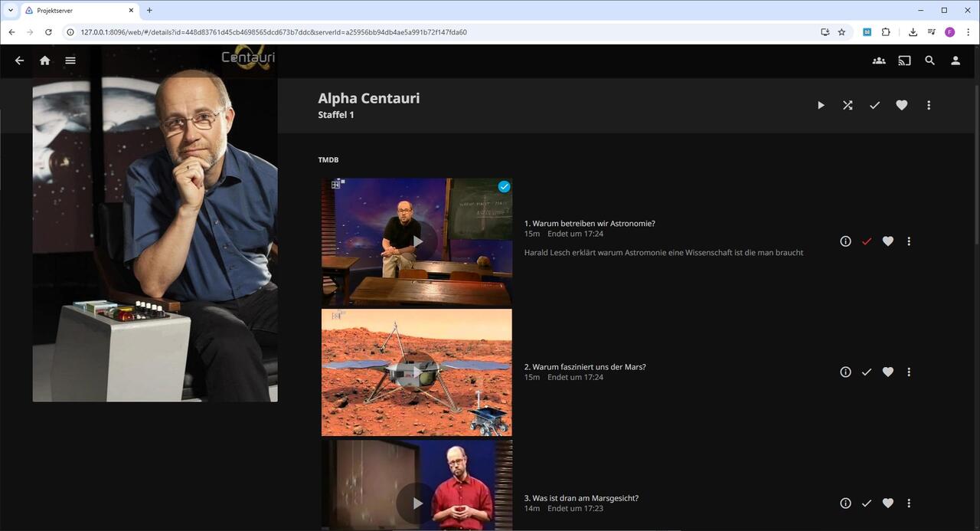Show info for episode 3 Marsgesicht
Screen dimensions: 980x531
click(845, 503)
